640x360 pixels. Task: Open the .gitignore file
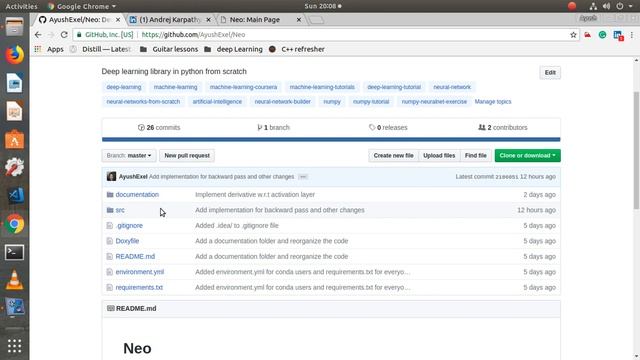point(129,226)
